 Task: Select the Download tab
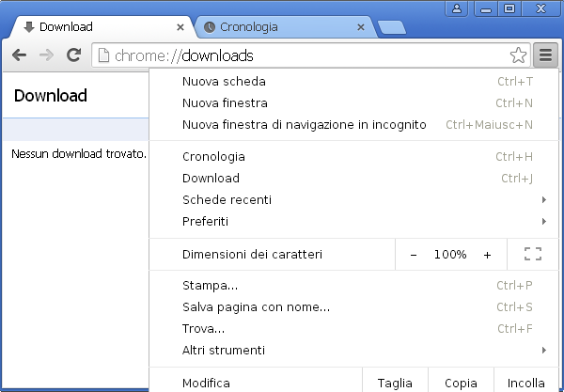101,27
